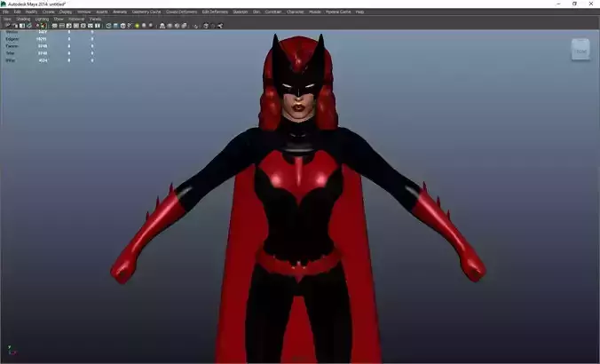
Task: Open the Modify menu
Action: click(x=31, y=12)
